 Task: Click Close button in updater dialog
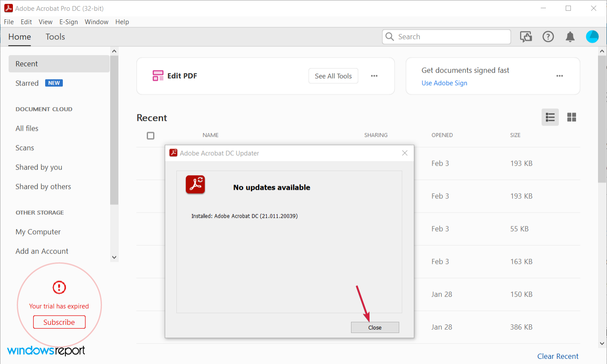click(375, 327)
